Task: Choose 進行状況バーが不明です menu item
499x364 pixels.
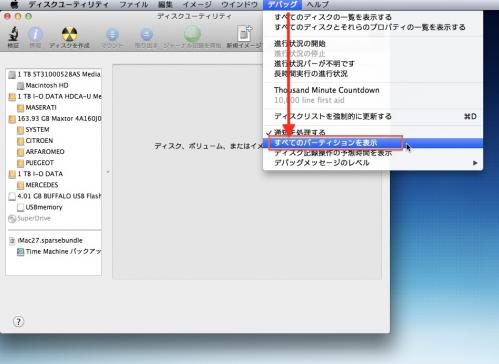Action: point(373,63)
